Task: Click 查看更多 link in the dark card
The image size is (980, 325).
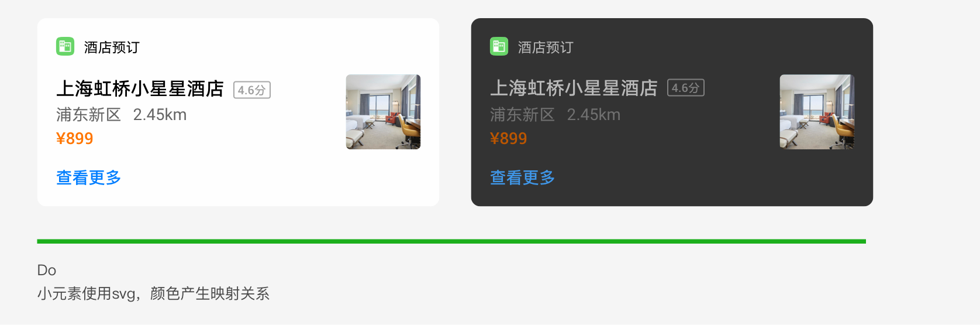Action: tap(522, 177)
